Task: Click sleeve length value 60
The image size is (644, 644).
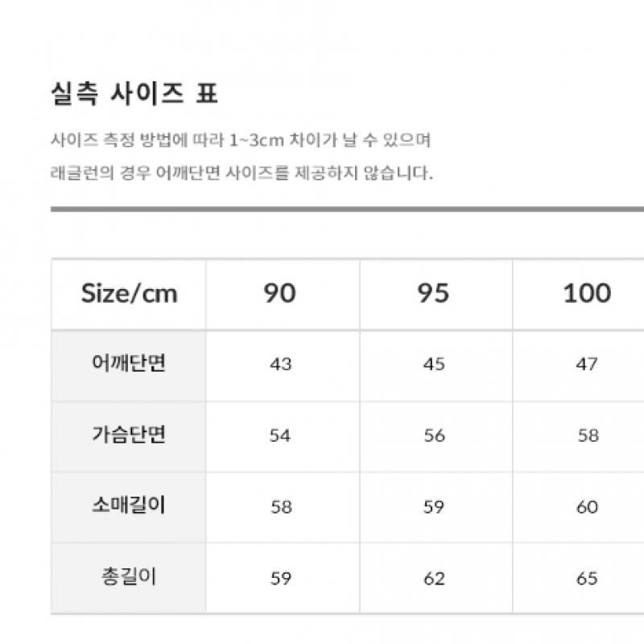Action: 587,507
